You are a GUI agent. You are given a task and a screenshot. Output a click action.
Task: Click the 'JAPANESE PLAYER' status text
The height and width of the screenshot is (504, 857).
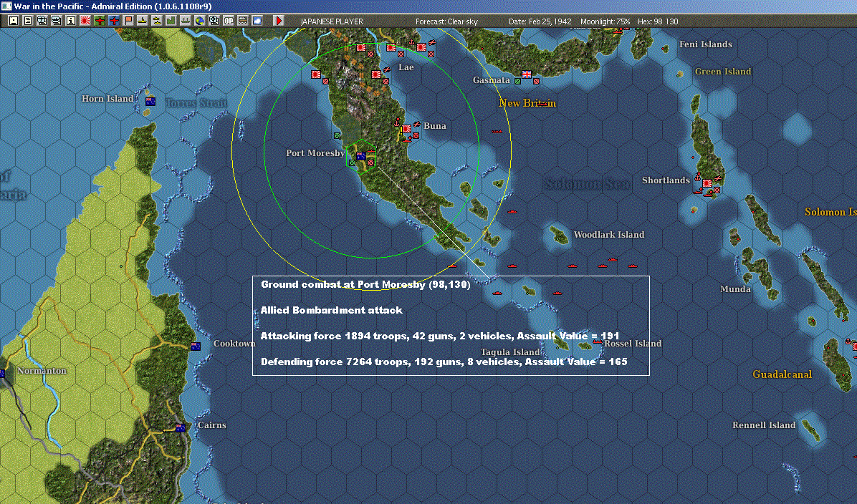[x=332, y=21]
